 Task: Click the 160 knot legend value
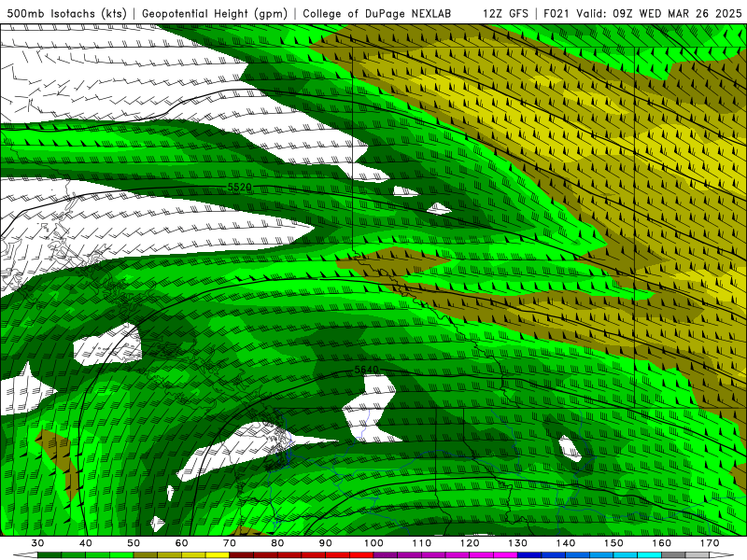[x=662, y=543]
